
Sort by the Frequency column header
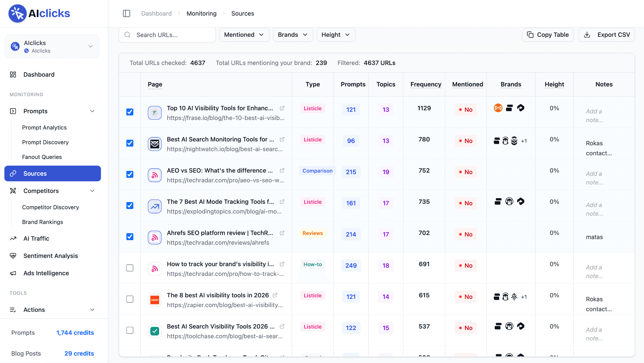tap(426, 84)
